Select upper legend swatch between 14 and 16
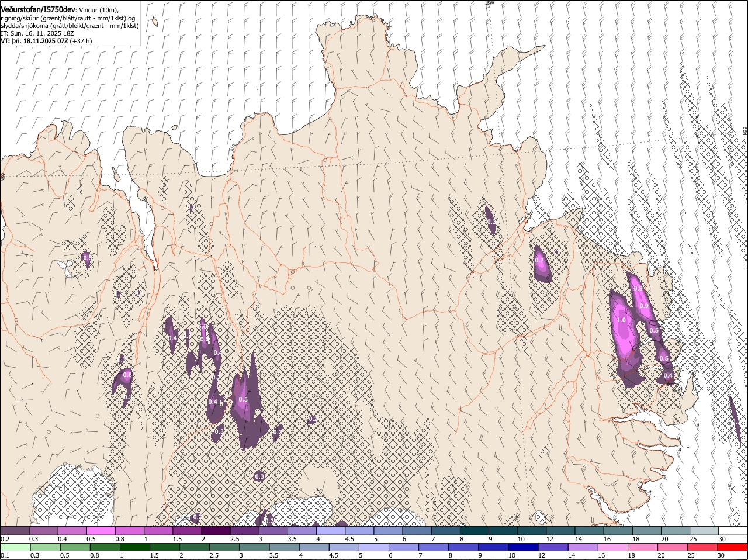 point(589,531)
